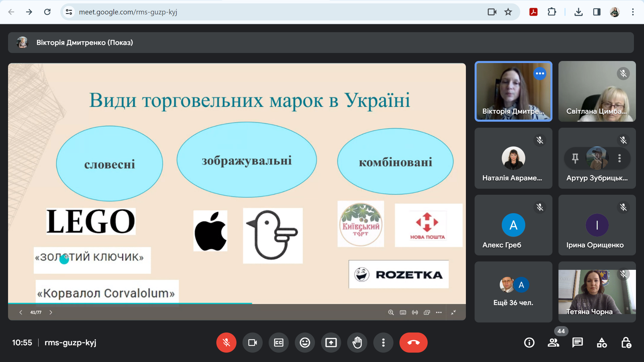Go to previous slide in presentation
The height and width of the screenshot is (362, 644).
click(x=21, y=312)
